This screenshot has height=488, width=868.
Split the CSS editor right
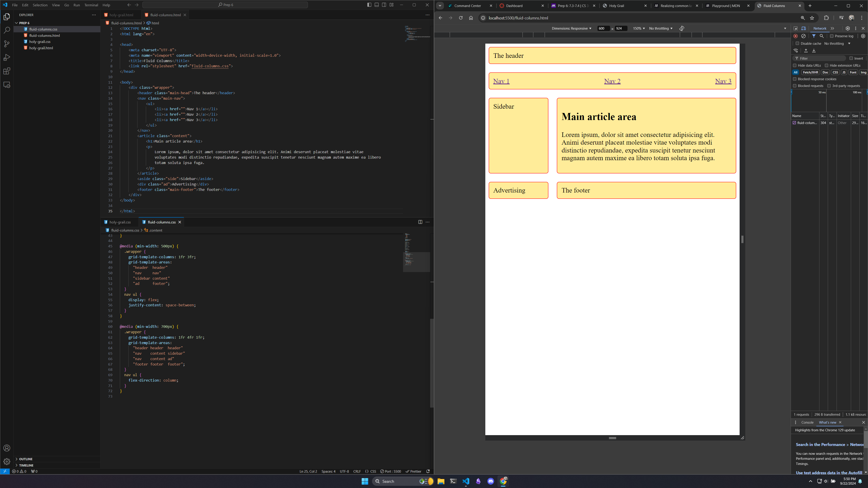coord(420,222)
